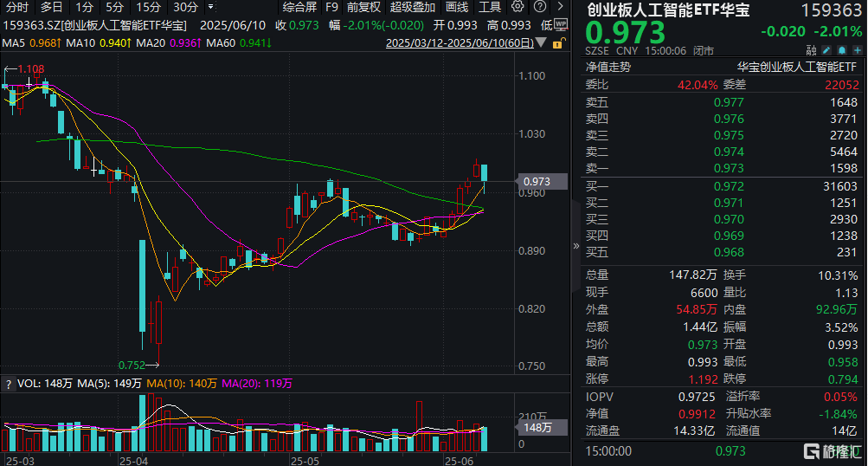Image resolution: width=868 pixels, height=466 pixels.
Task: Click the 溢折率 0.05% value
Action: 840,397
